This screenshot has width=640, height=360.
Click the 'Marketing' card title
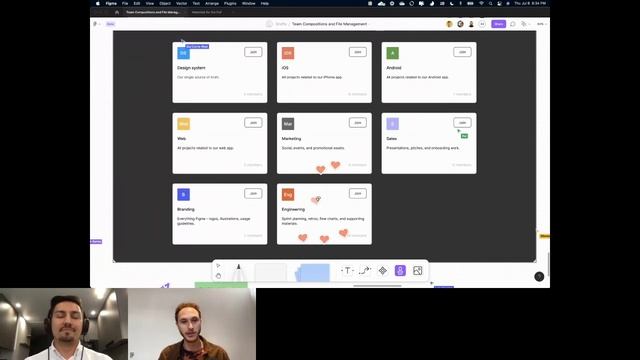coord(291,138)
